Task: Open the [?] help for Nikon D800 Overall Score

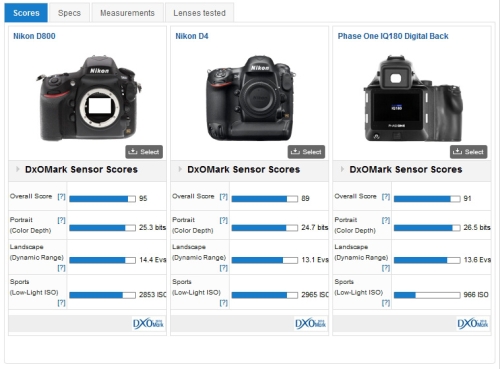Action: click(61, 196)
